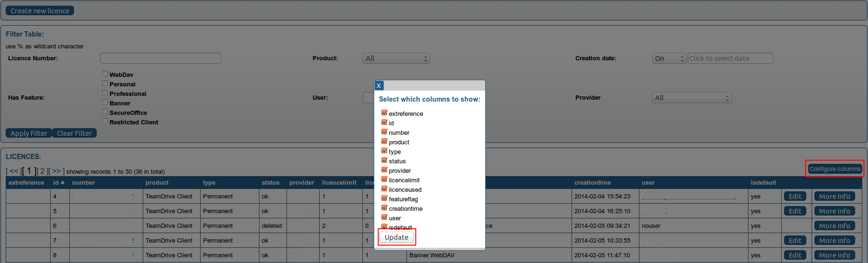This screenshot has height=263, width=868.
Task: Show More Info for licence 5
Action: [x=835, y=211]
